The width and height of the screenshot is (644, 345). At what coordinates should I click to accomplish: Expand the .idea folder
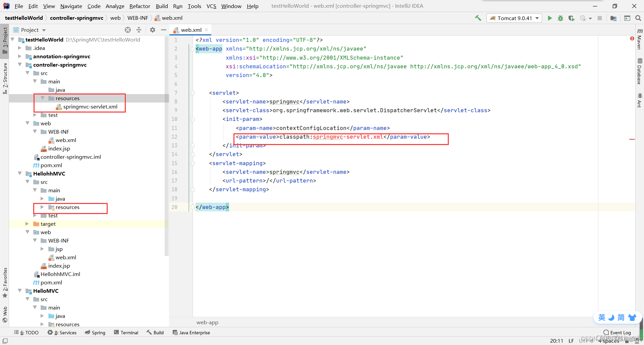(20, 48)
